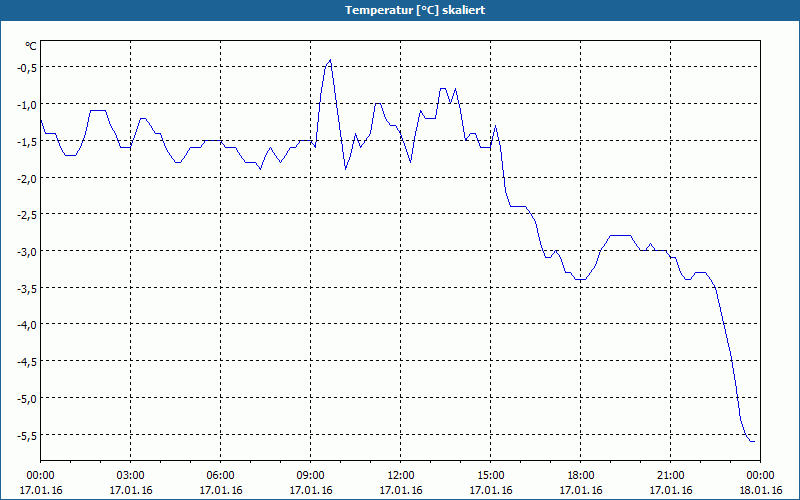This screenshot has width=800, height=500.
Task: Click the 12:00 time axis label
Action: (401, 476)
